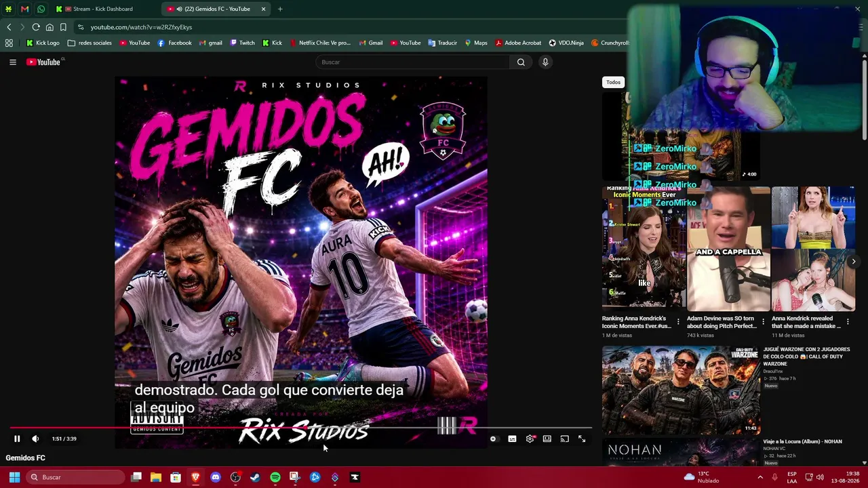Select the Todos filter chip
Screen dimensions: 868x488
613,82
